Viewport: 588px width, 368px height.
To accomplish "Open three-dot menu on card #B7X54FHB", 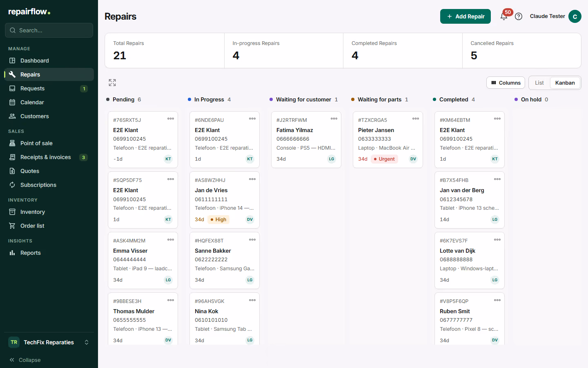I will [x=497, y=179].
